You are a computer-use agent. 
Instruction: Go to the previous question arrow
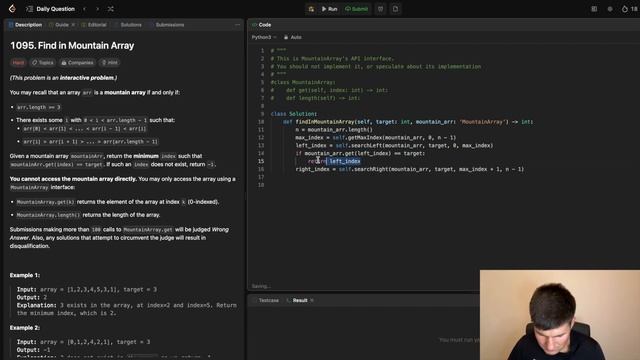click(84, 9)
